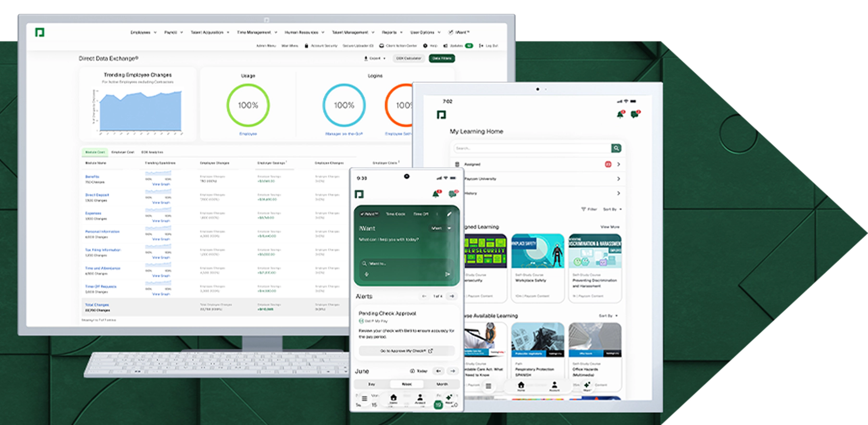Open Sort By dropdown near tablet Filter

coord(613,209)
